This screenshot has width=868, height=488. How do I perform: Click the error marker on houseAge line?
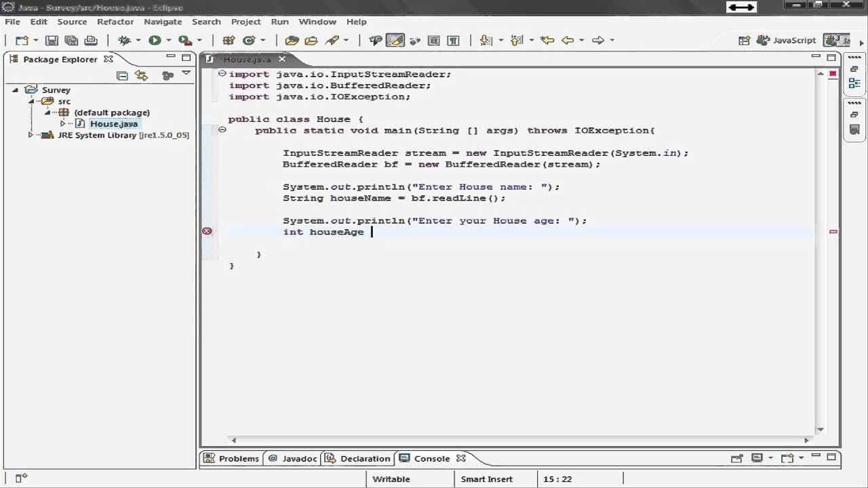207,232
